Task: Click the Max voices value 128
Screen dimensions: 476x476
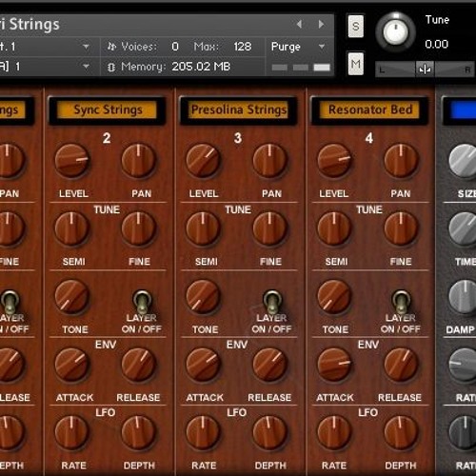Action: (243, 47)
